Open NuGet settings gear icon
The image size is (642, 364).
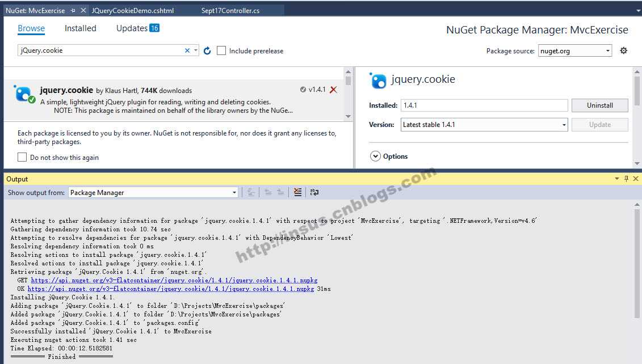(624, 50)
